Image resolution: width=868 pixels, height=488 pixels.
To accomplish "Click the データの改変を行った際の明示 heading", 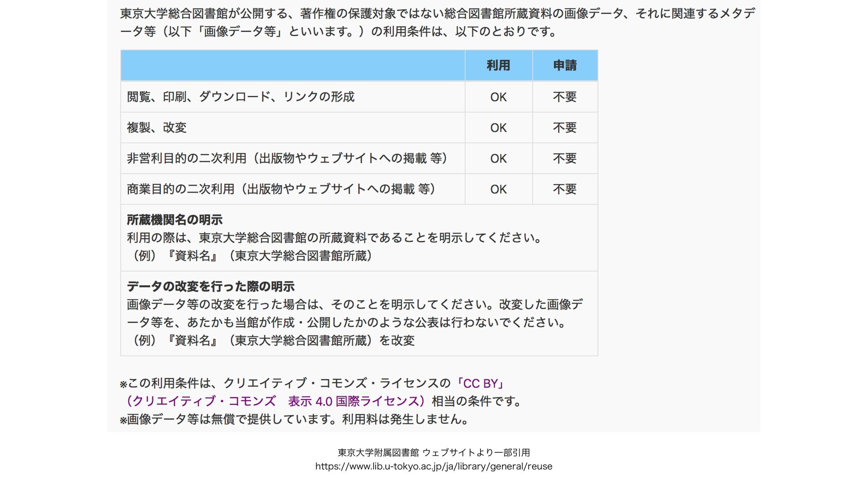I will click(x=210, y=286).
